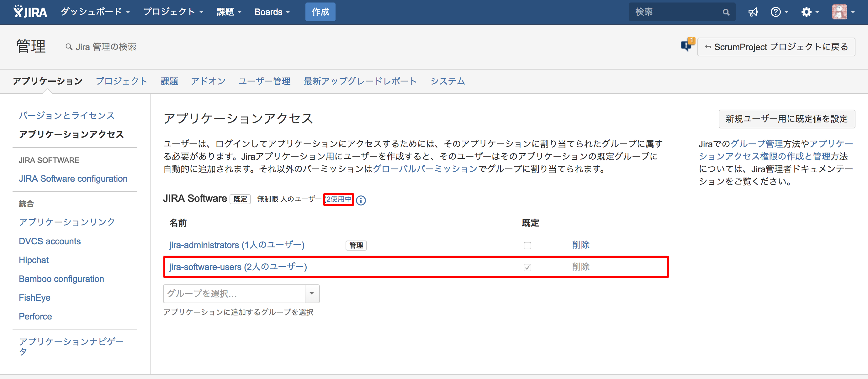Open the ダッシュボード dropdown menu
The image size is (868, 379).
(95, 12)
